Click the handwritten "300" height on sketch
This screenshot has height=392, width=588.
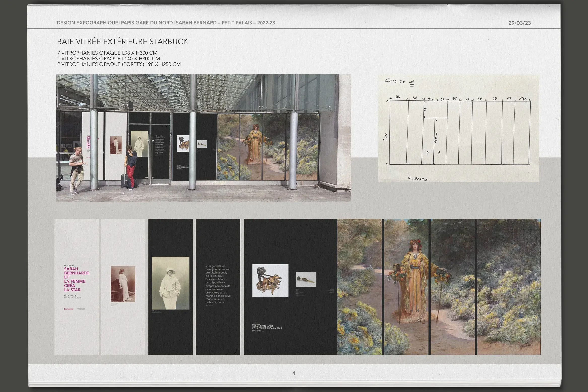[x=385, y=137]
